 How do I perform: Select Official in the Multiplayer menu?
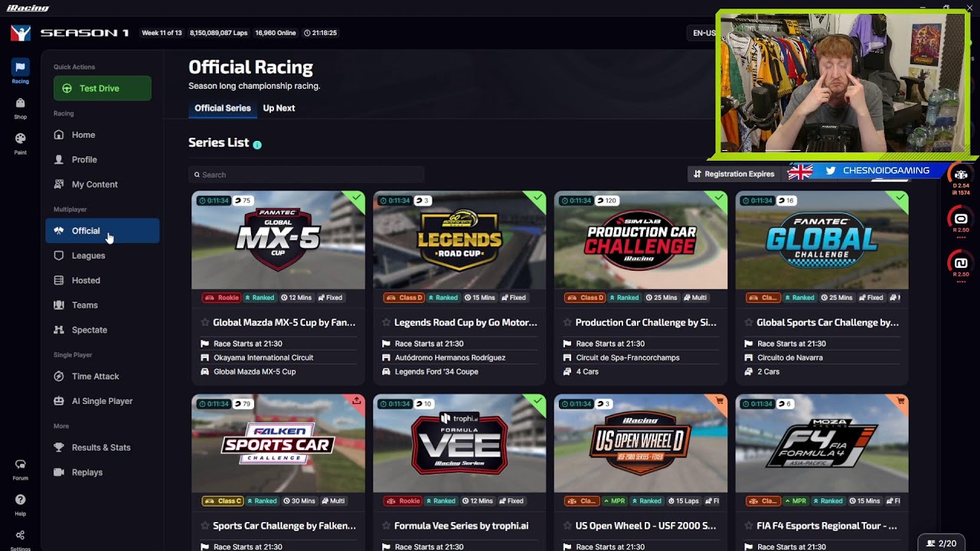coord(103,230)
